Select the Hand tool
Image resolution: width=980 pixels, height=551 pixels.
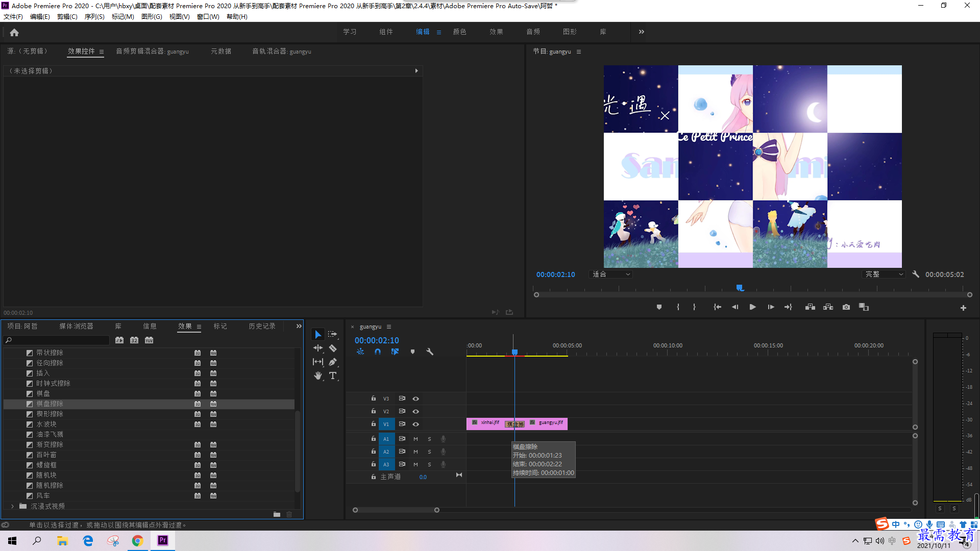click(x=318, y=375)
